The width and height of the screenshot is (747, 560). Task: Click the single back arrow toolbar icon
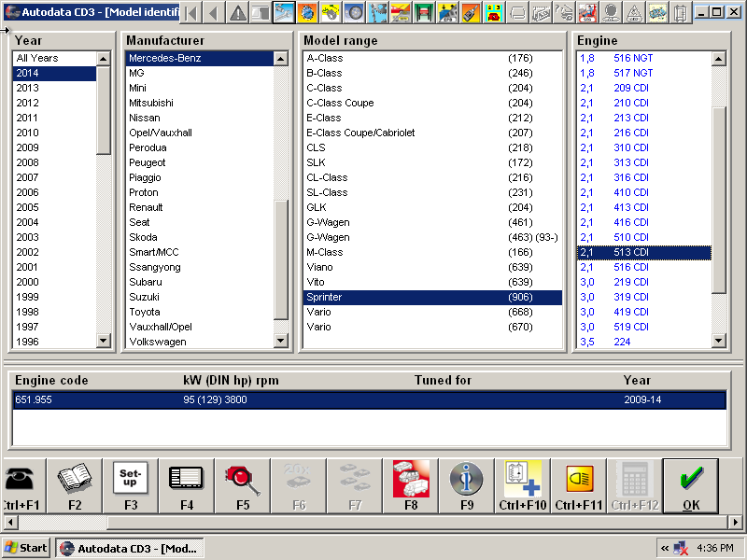pyautogui.click(x=214, y=12)
